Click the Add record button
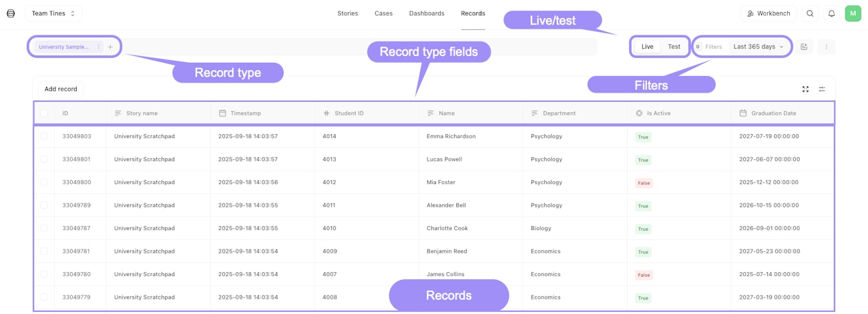Viewport: 868px width, 314px height. point(61,89)
